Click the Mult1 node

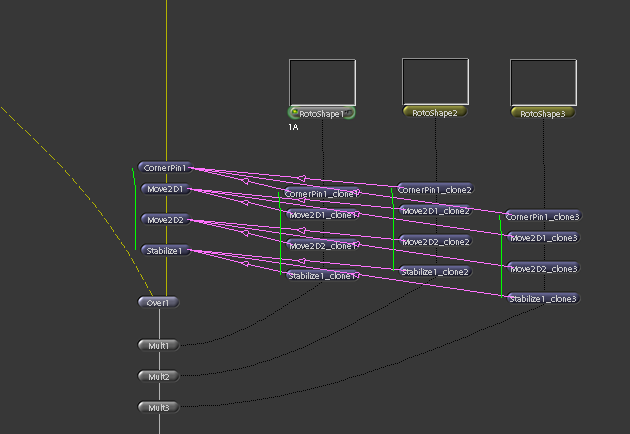click(x=159, y=345)
